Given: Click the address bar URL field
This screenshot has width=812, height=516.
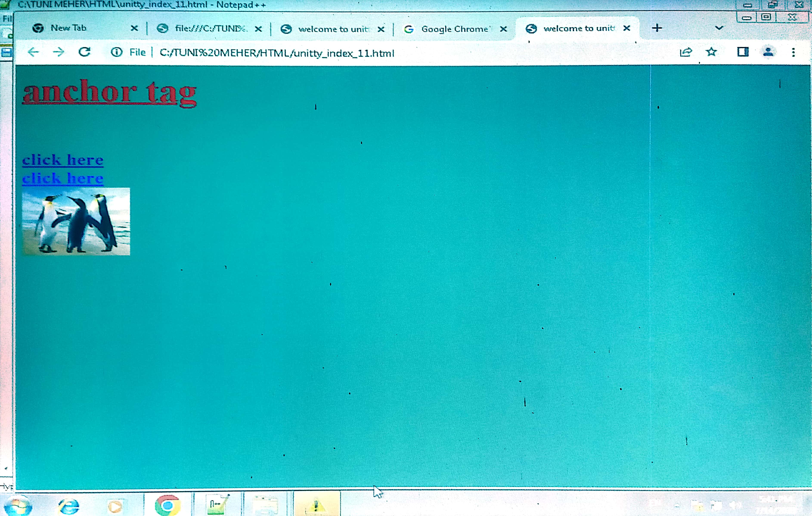Looking at the screenshot, I should [x=276, y=53].
